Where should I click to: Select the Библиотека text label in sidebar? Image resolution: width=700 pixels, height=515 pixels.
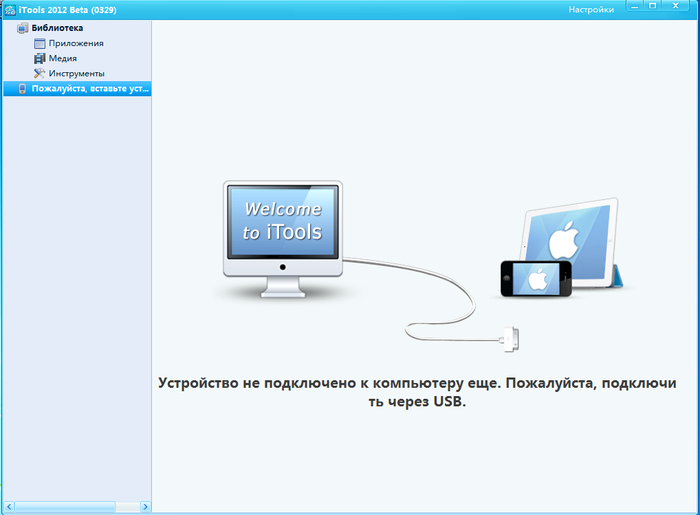tap(57, 28)
